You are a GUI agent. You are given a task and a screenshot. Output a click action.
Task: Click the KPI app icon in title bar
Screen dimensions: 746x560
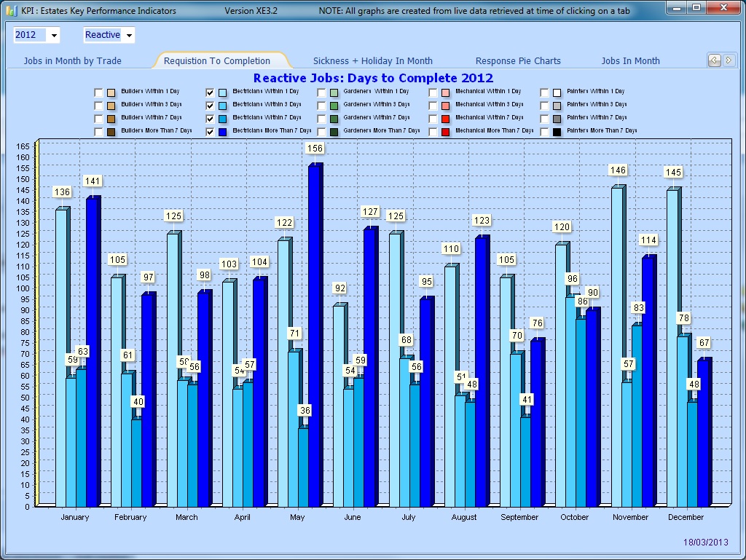click(12, 10)
